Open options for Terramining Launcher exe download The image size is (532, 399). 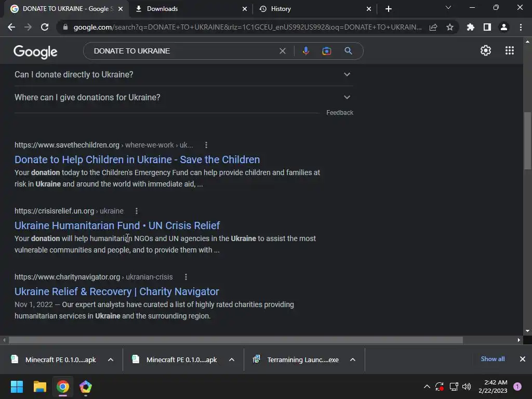[x=353, y=360]
